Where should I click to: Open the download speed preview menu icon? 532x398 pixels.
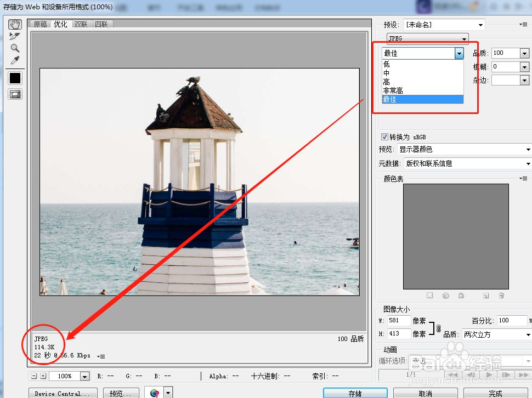[101, 356]
